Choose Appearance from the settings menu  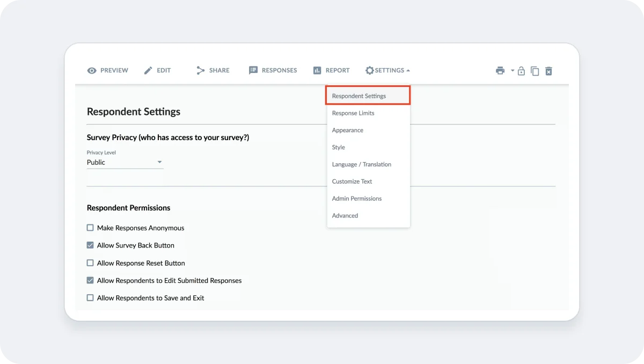click(347, 130)
